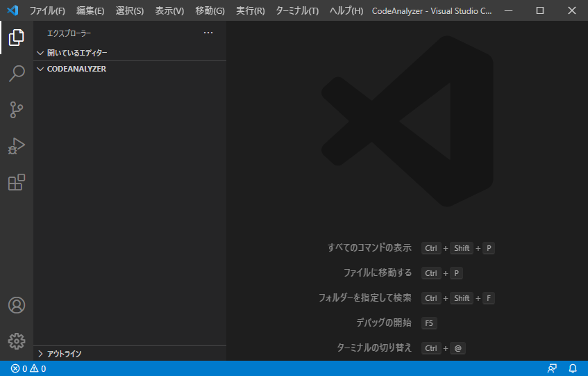Open the Accounts icon in activity bar
Image resolution: width=588 pixels, height=376 pixels.
click(x=17, y=305)
